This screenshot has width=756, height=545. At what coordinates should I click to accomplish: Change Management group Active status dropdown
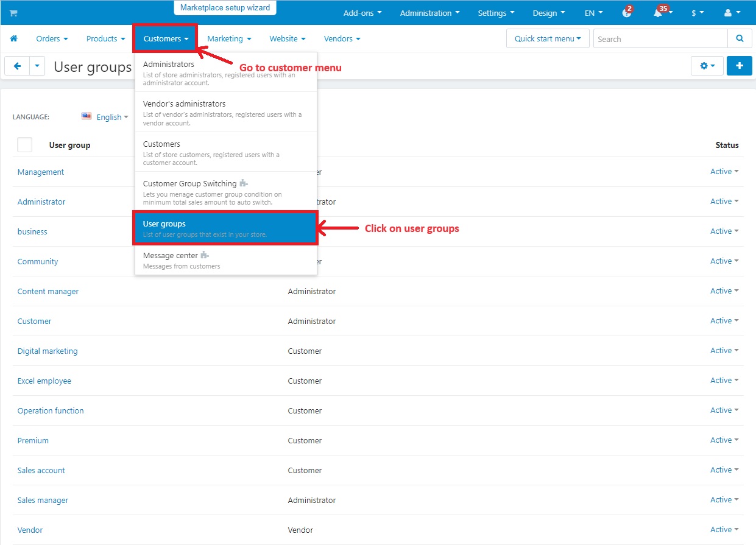coord(724,172)
